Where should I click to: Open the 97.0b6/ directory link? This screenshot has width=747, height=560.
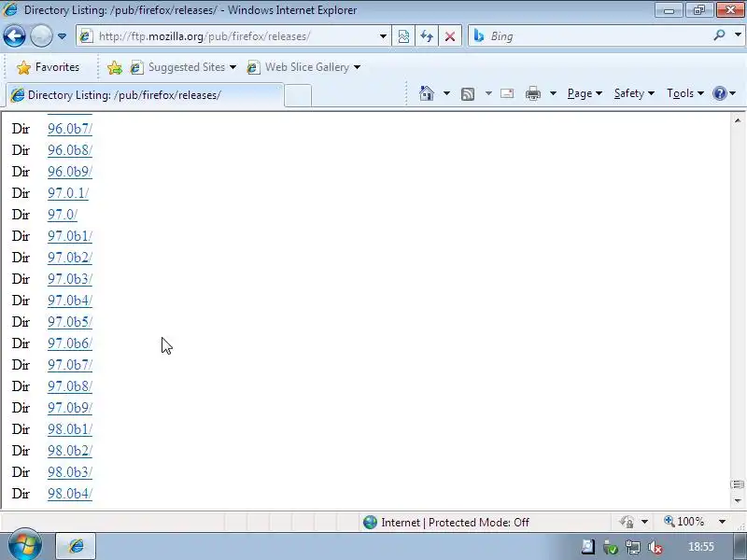pyautogui.click(x=69, y=343)
